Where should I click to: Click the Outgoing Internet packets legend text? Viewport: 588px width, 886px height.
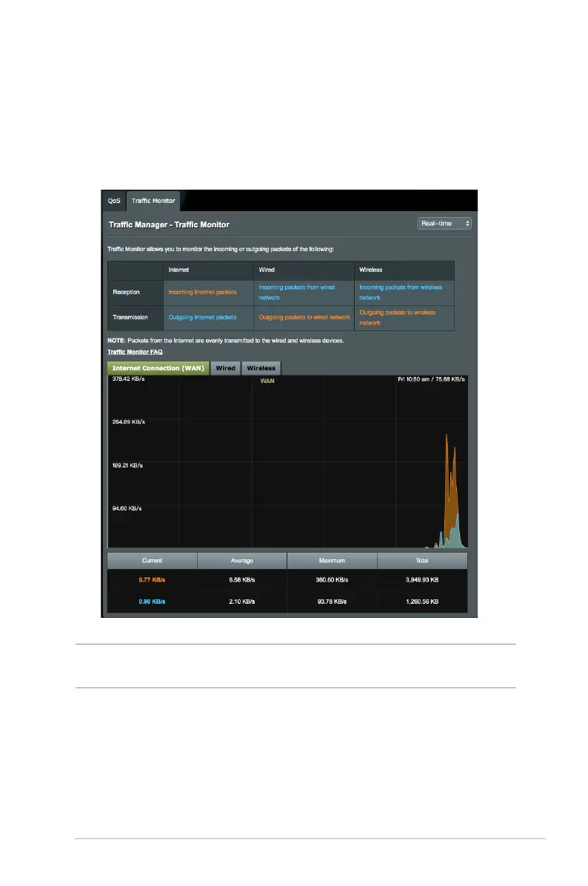(202, 317)
